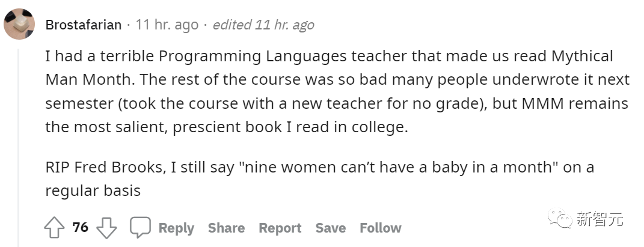Viewport: 644px width, 247px height.
Task: Upvote the Brostafarian comment
Action: (55, 228)
